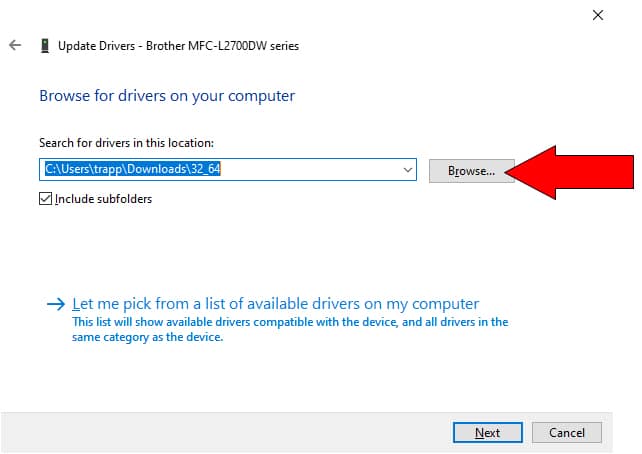Click the 'Browse for drivers on your computer' heading

[167, 96]
